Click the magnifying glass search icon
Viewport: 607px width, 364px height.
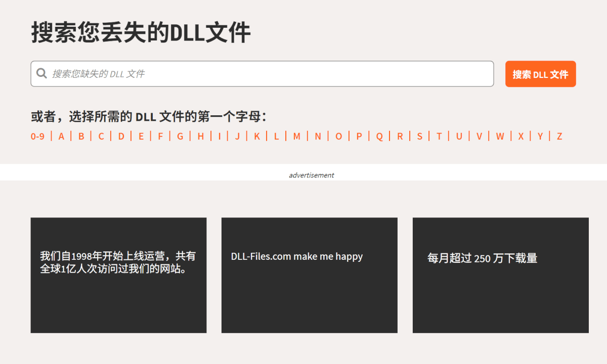(x=42, y=73)
